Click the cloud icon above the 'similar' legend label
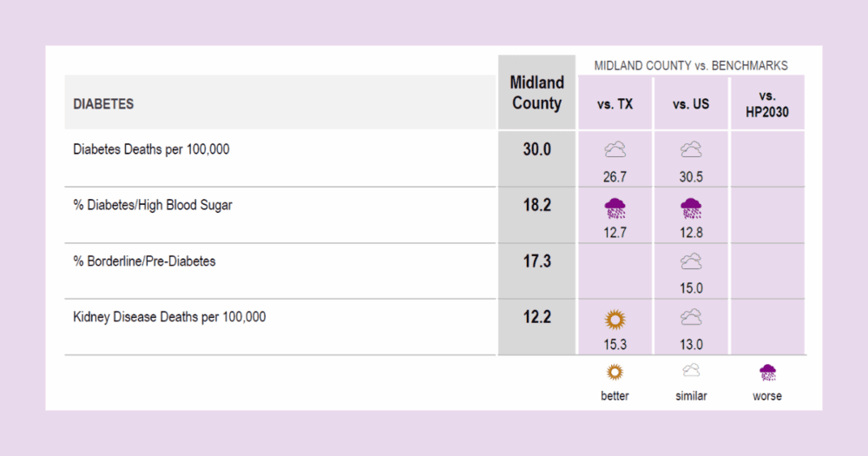Screen dimensions: 868x456 tap(691, 371)
